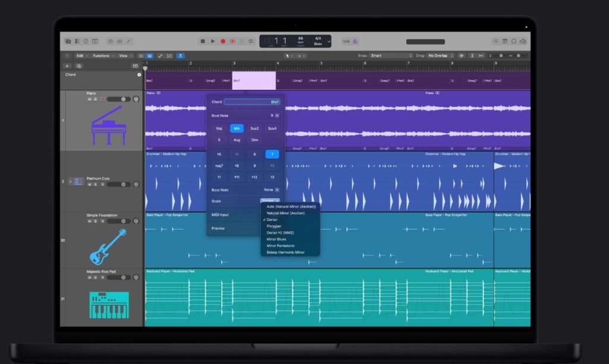Mute the Piano track
This screenshot has height=364, width=609.
pyautogui.click(x=89, y=99)
